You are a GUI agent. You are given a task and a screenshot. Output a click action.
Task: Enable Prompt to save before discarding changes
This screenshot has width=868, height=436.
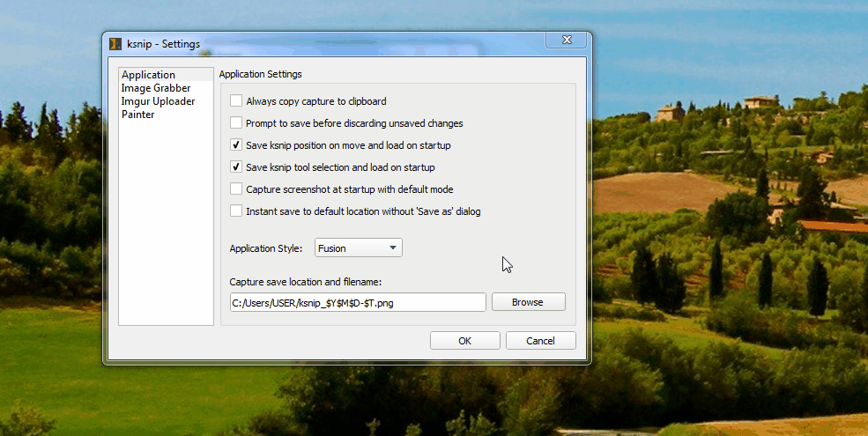pyautogui.click(x=236, y=122)
